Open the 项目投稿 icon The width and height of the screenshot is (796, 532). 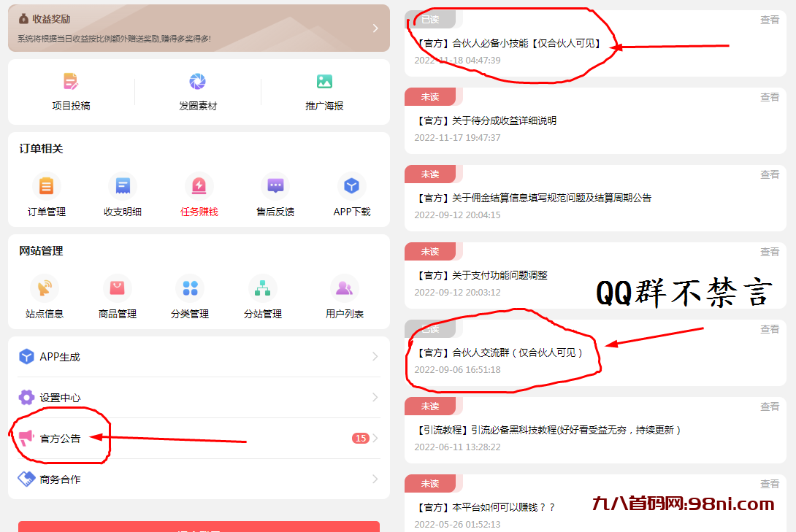pos(71,82)
